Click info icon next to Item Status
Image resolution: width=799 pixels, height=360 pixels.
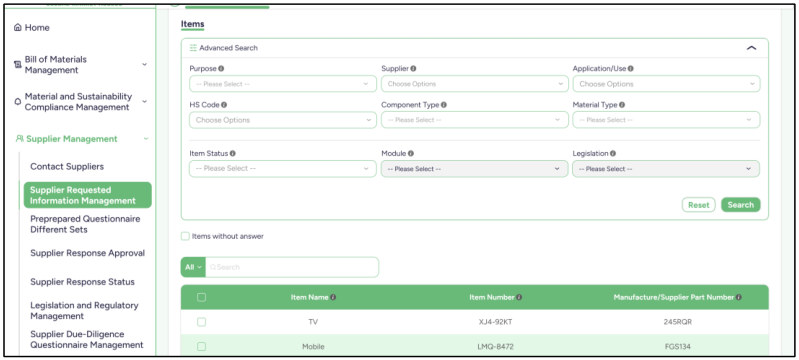(x=232, y=153)
